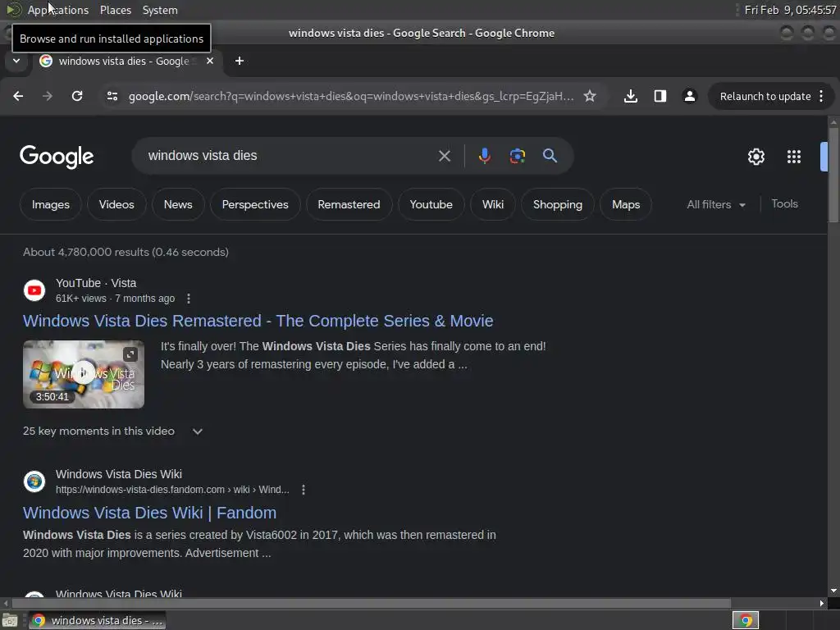Filter results by Videos
Viewport: 840px width, 630px height.
point(116,204)
